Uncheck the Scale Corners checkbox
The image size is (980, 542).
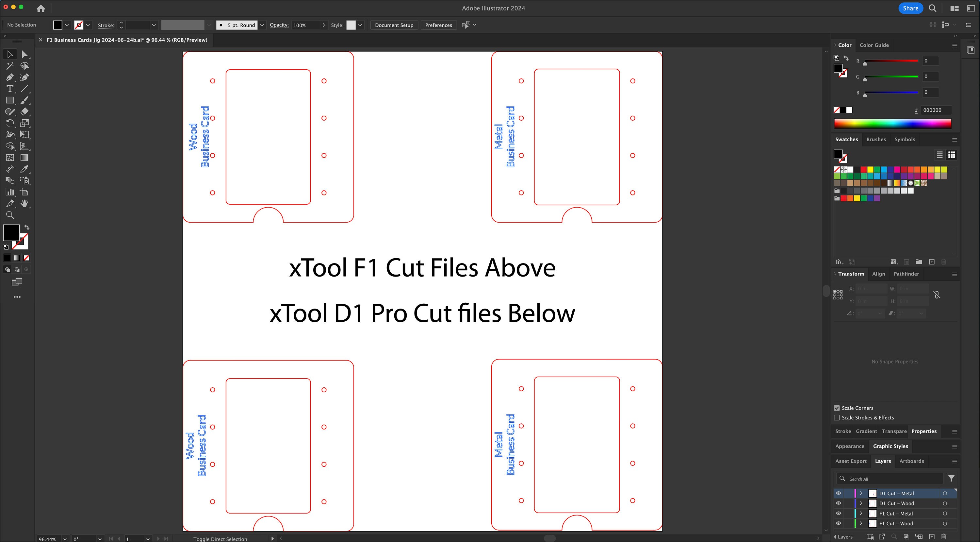(x=837, y=408)
